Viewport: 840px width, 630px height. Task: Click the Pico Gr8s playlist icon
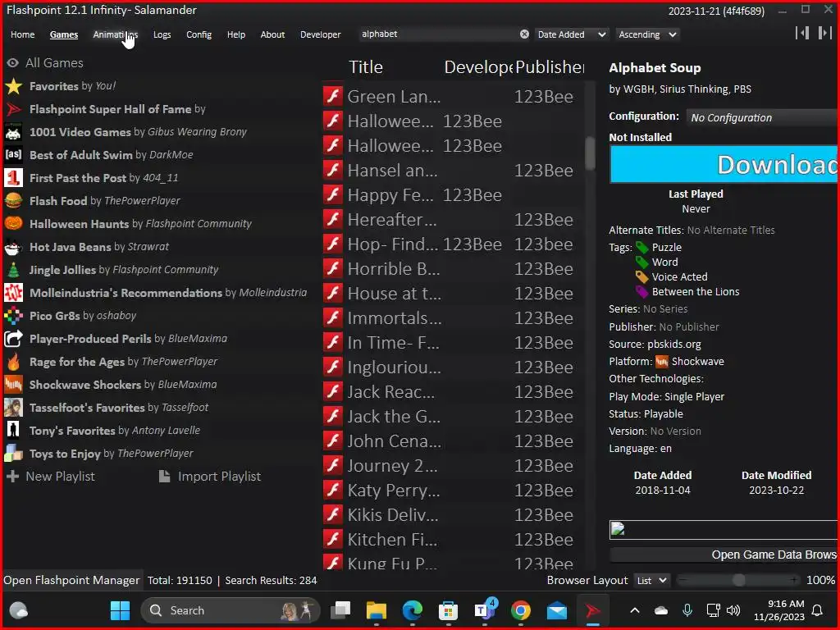[13, 316]
